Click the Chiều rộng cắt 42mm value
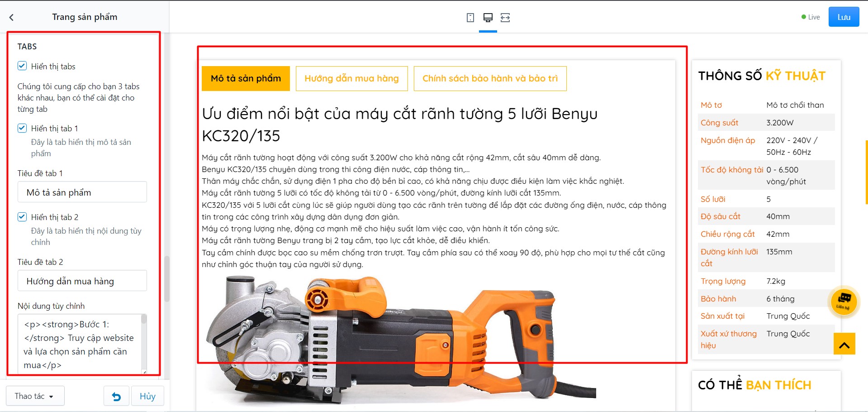The image size is (868, 412). click(778, 234)
